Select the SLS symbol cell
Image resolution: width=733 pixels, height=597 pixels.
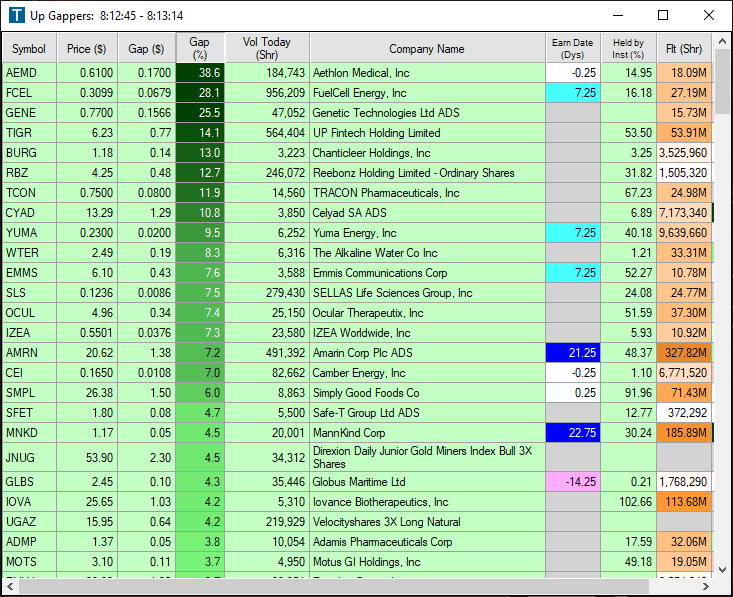tap(29, 293)
